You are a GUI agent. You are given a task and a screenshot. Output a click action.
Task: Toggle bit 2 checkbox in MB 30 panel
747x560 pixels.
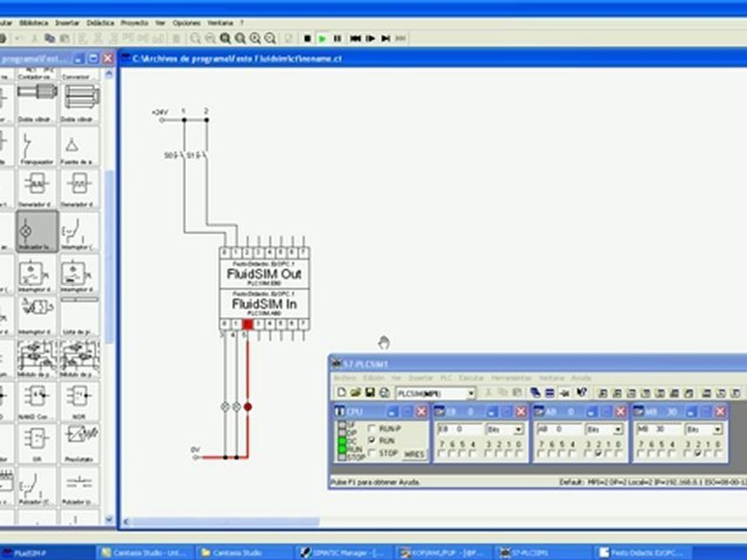698,453
